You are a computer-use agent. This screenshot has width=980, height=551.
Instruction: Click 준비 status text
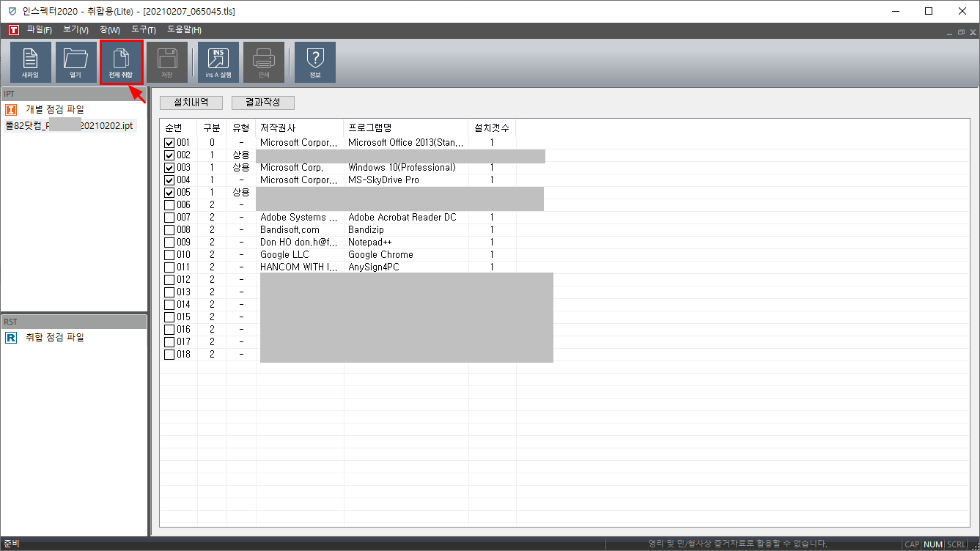[x=10, y=544]
